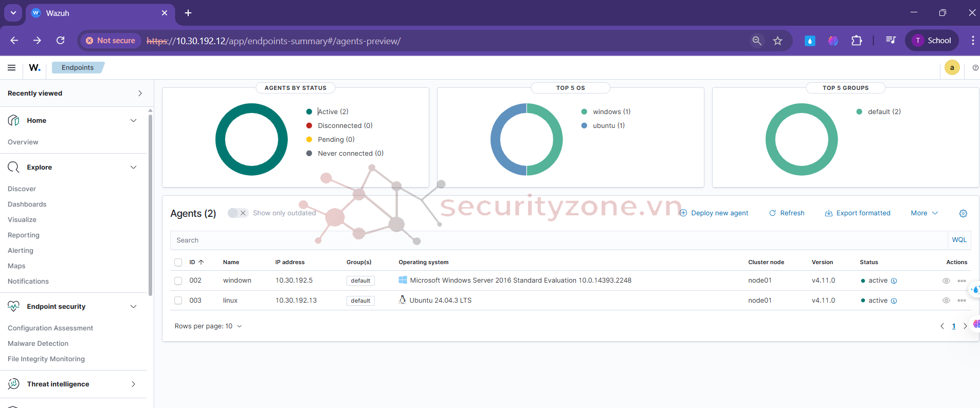Click Export formatted

858,213
